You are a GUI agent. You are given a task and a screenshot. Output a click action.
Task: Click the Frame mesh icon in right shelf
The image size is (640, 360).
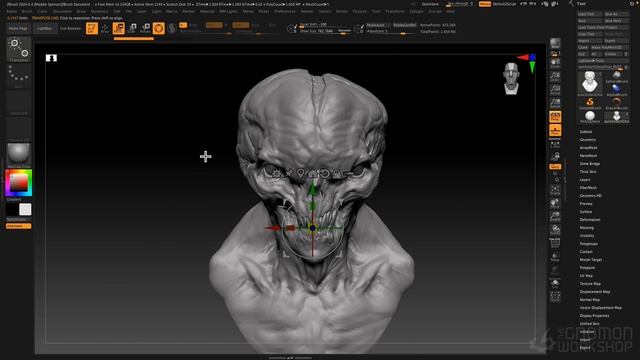555,189
